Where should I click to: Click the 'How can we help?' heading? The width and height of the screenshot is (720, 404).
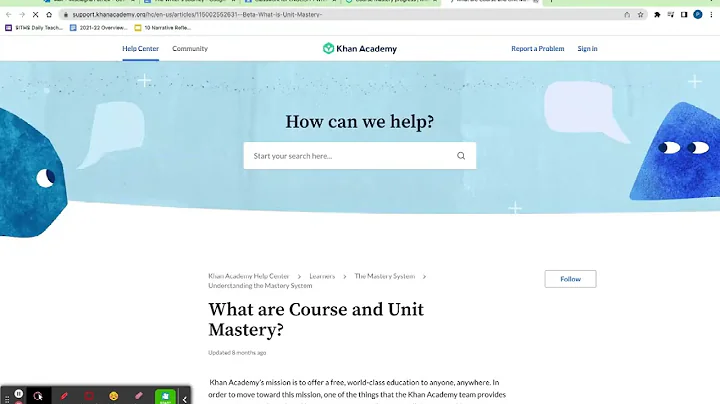360,122
